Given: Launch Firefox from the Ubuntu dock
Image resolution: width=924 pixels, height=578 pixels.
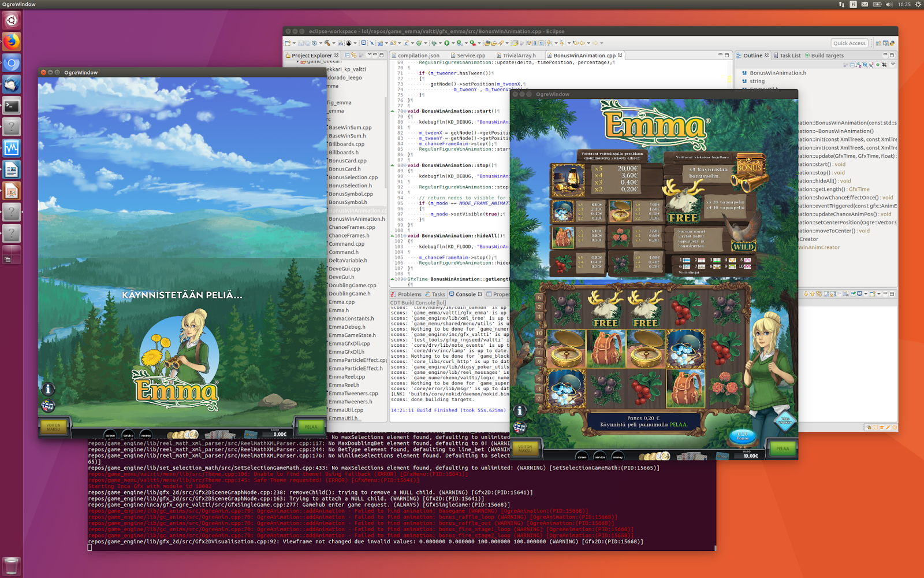Looking at the screenshot, I should (11, 42).
